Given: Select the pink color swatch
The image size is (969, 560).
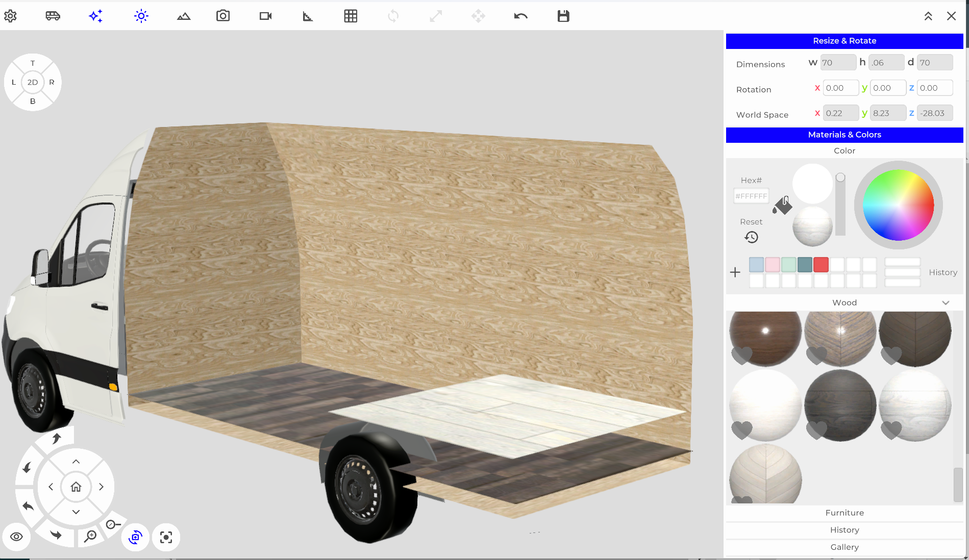Looking at the screenshot, I should point(773,265).
